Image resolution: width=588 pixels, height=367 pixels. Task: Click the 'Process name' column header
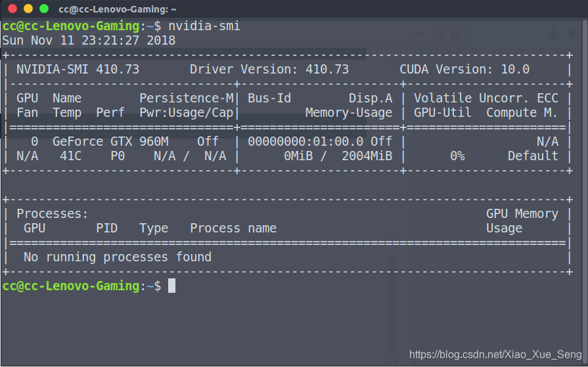233,228
